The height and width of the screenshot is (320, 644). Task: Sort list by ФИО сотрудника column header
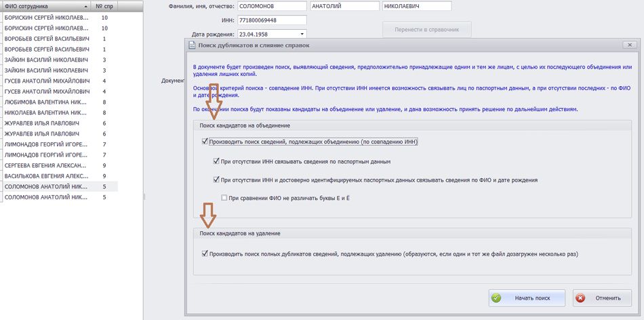45,7
